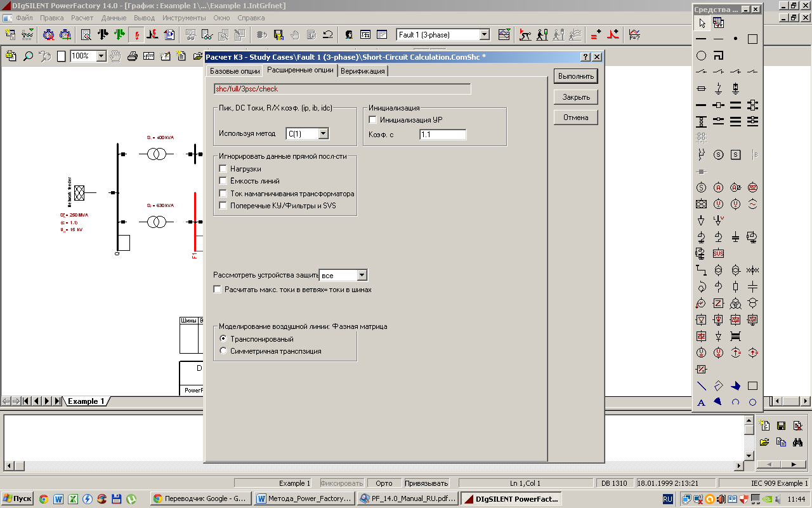The width and height of the screenshot is (812, 508).
Task: Click the Привязывать status bar field
Action: click(x=426, y=483)
